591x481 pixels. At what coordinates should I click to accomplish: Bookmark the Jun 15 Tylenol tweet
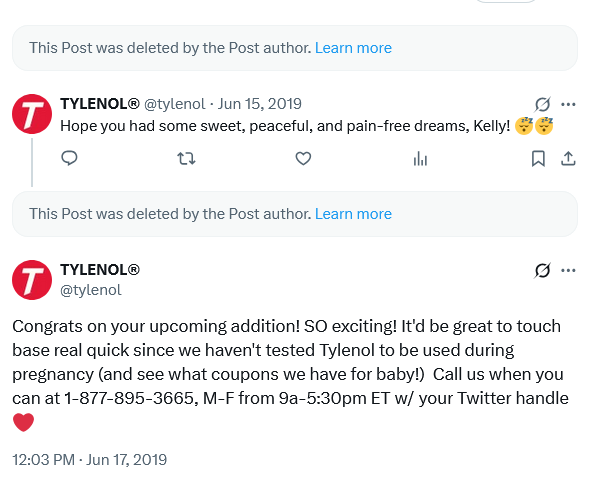538,158
